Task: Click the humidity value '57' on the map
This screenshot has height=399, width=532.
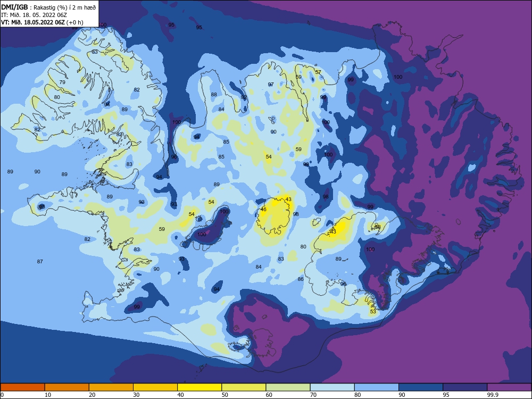Action: [318, 72]
